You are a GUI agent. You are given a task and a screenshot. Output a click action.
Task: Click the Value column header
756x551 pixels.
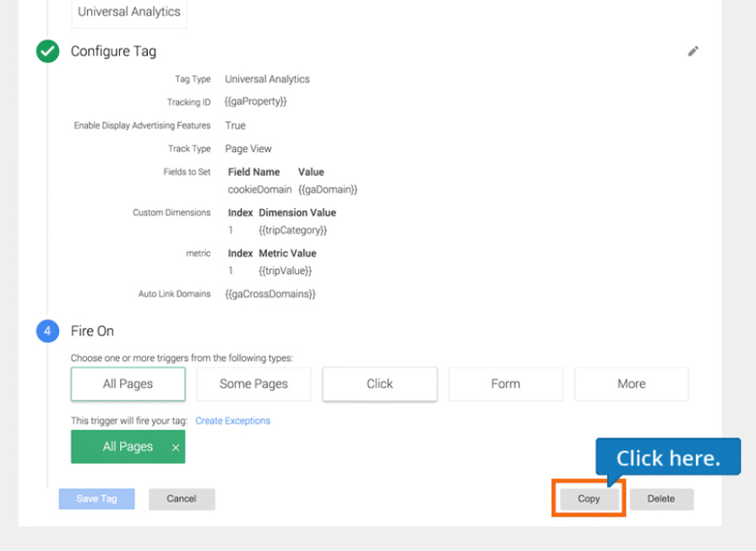[x=311, y=172]
